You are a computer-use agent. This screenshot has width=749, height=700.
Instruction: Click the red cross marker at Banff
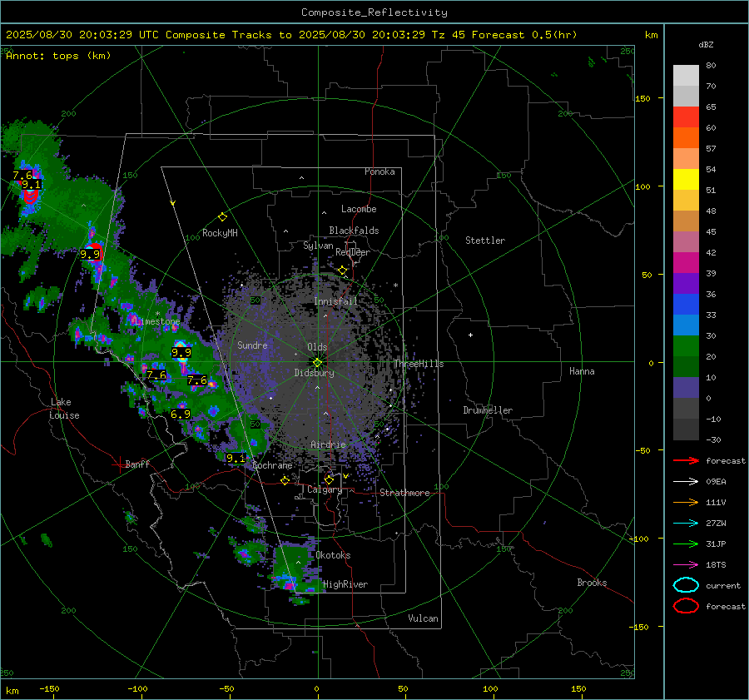click(x=118, y=464)
